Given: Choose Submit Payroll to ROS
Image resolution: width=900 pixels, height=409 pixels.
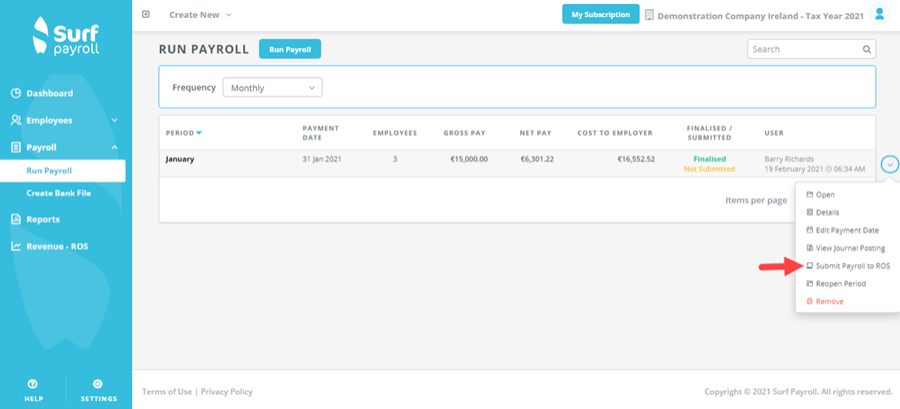Looking at the screenshot, I should (x=853, y=266).
